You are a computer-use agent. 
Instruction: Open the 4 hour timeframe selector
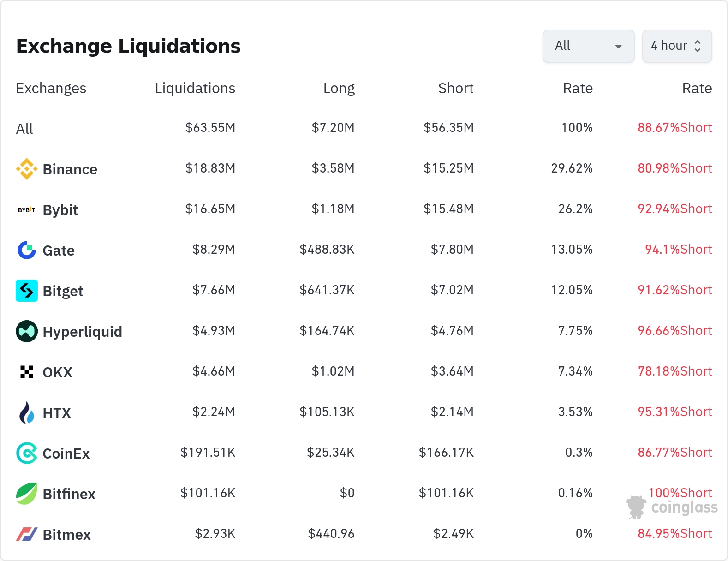click(677, 46)
